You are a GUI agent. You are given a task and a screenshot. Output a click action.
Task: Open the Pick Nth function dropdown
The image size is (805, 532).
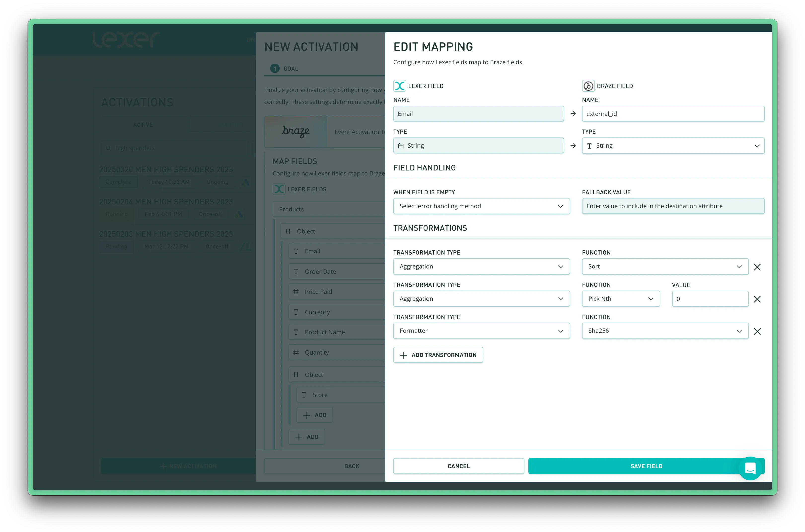pos(621,299)
